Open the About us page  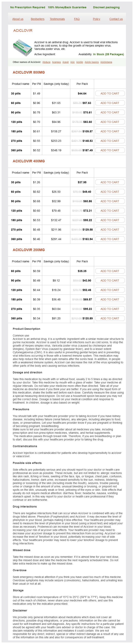click(x=18, y=19)
